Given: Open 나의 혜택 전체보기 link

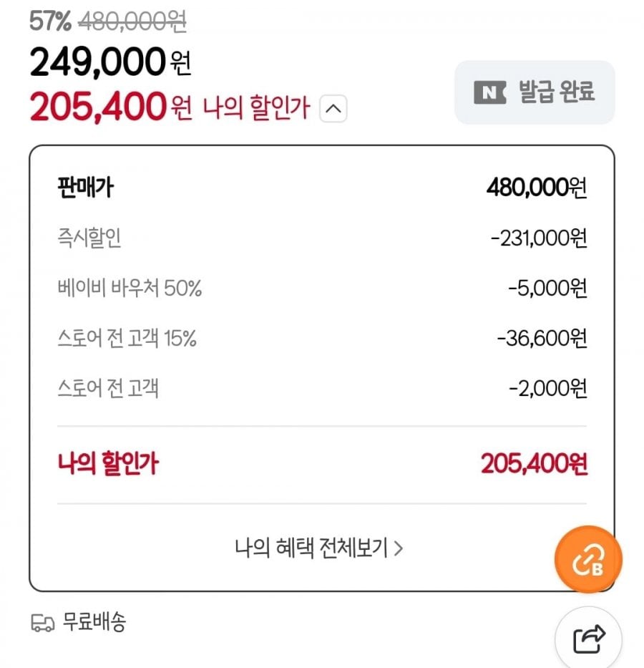Looking at the screenshot, I should tap(319, 548).
